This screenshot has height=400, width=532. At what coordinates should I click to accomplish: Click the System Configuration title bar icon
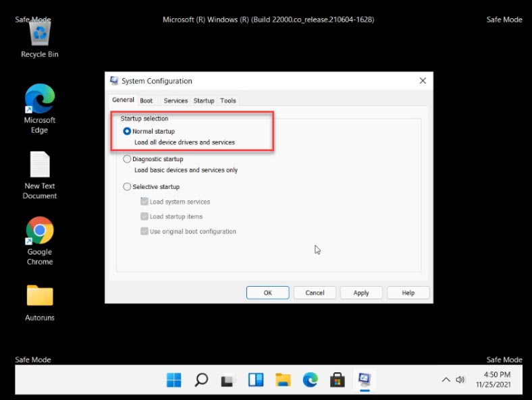[114, 81]
